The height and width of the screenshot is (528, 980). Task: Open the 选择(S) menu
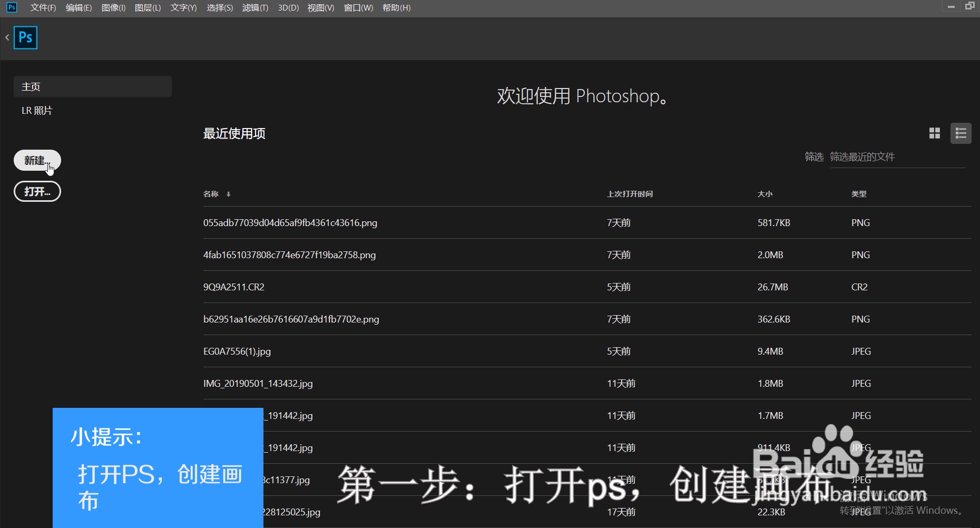pos(220,8)
